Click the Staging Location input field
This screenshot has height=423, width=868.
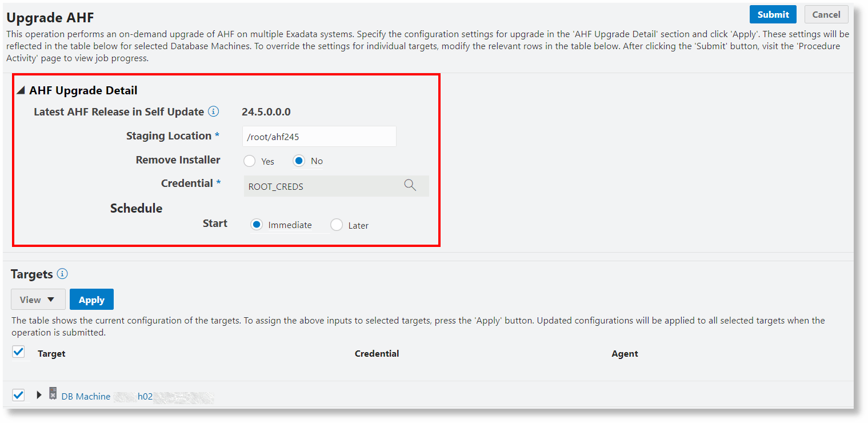pyautogui.click(x=319, y=137)
